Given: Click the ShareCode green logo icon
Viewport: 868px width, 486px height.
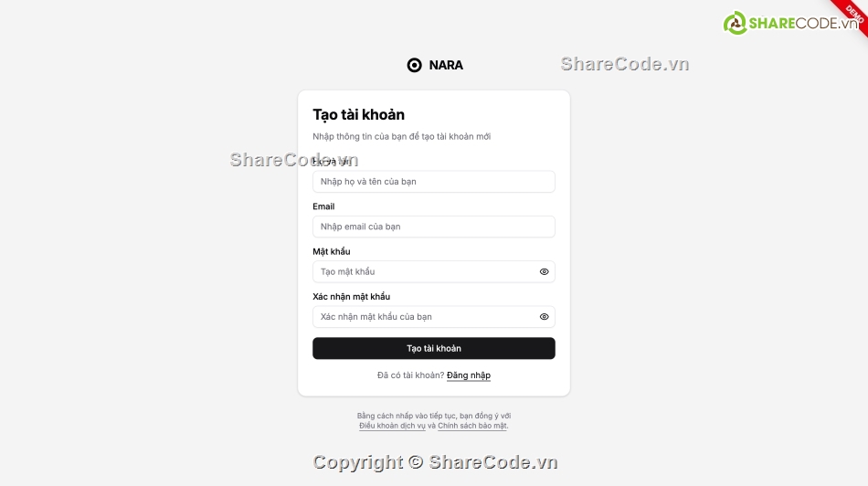Looking at the screenshot, I should (x=736, y=23).
